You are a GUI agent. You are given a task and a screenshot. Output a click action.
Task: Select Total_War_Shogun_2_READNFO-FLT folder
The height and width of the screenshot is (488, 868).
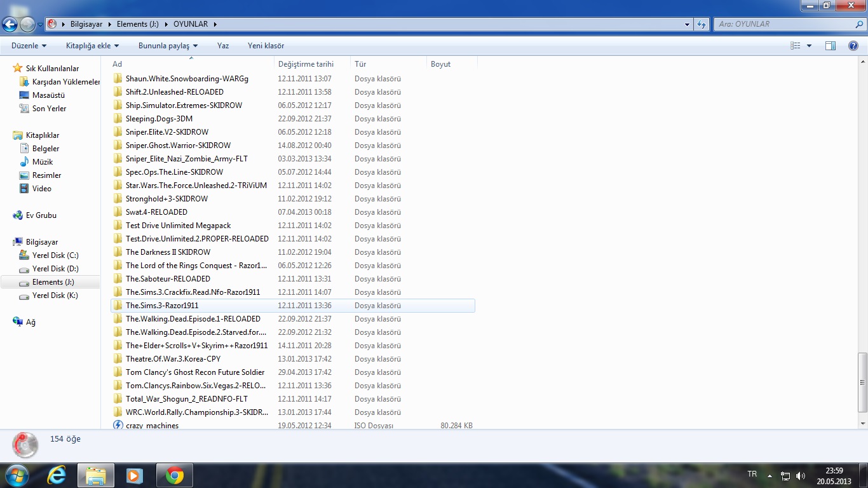pos(187,399)
